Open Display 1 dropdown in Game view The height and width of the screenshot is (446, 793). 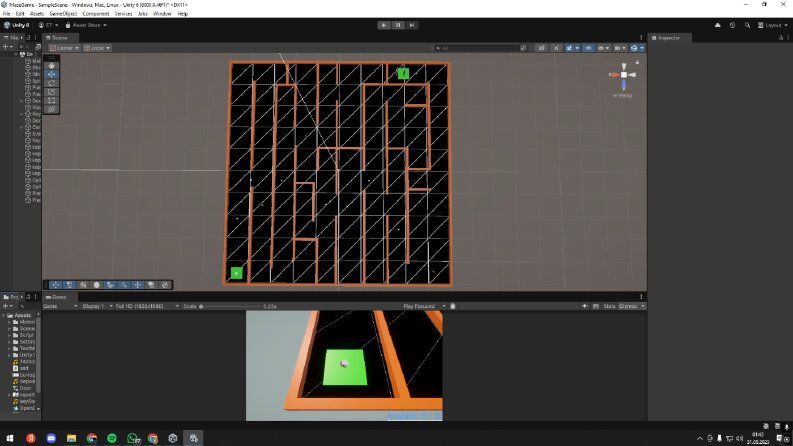[97, 306]
